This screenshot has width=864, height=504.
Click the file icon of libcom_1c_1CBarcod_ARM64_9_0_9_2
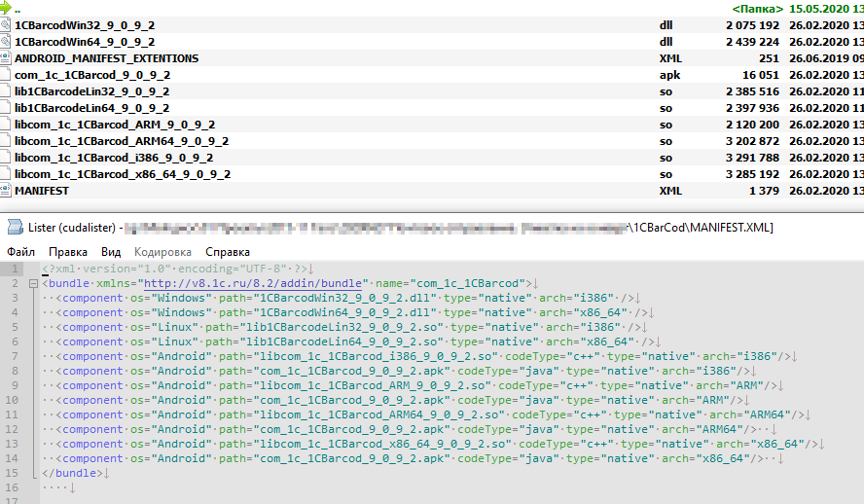pyautogui.click(x=5, y=140)
